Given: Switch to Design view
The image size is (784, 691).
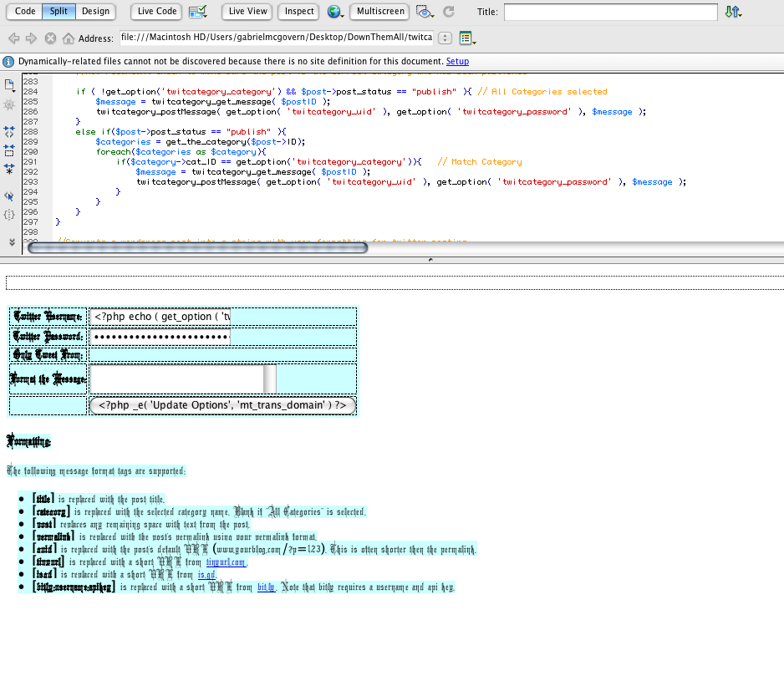Looking at the screenshot, I should tap(95, 12).
